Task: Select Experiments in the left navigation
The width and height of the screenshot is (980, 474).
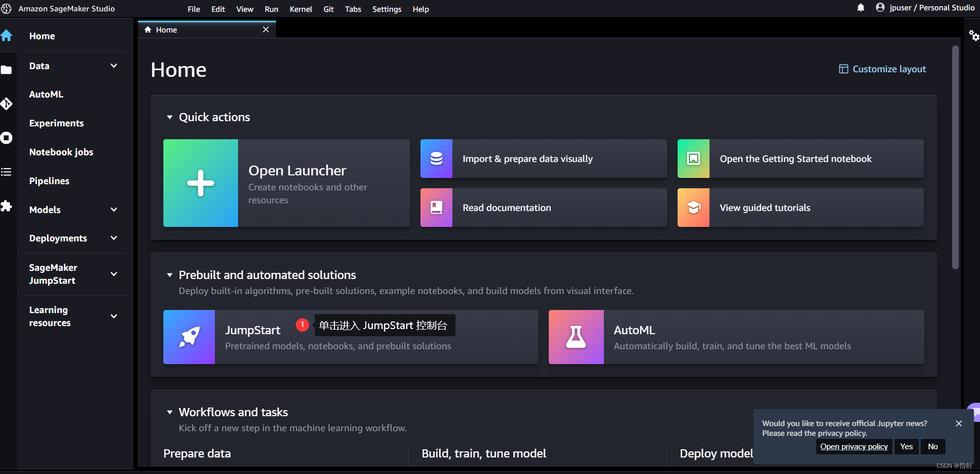Action: coord(56,123)
